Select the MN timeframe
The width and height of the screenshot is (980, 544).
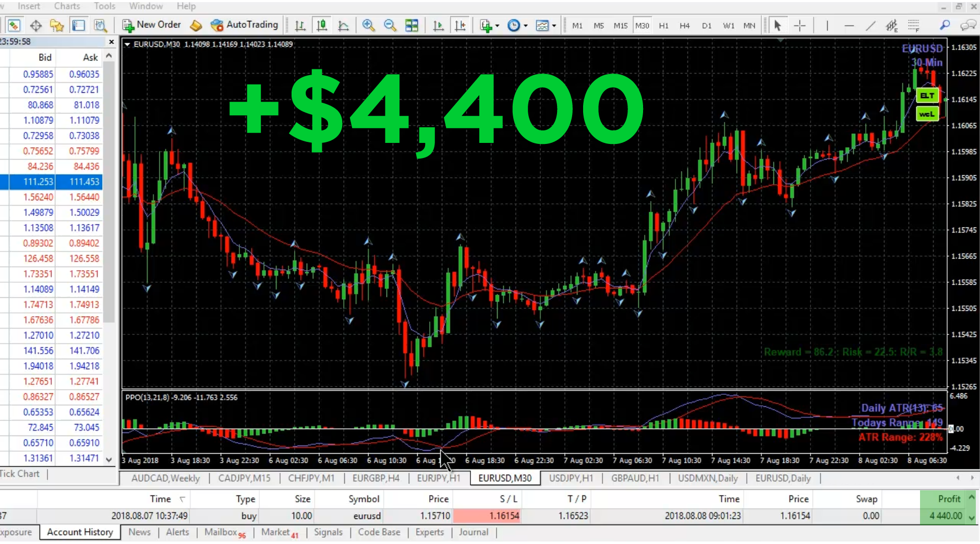point(749,25)
